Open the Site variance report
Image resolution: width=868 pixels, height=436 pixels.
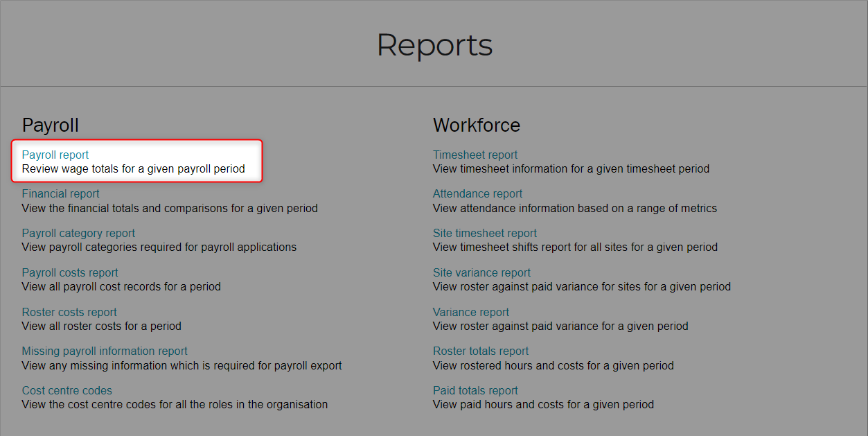click(482, 273)
